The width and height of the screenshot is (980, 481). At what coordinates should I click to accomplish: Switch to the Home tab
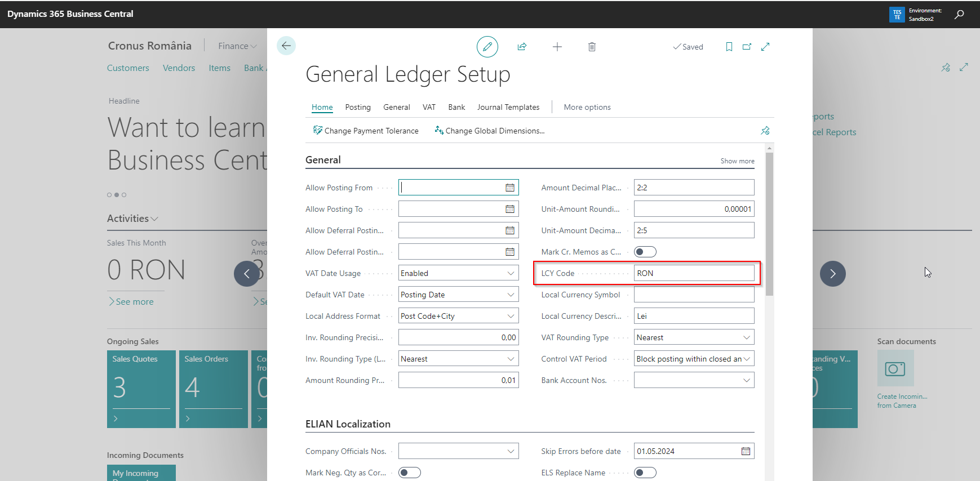pyautogui.click(x=322, y=107)
